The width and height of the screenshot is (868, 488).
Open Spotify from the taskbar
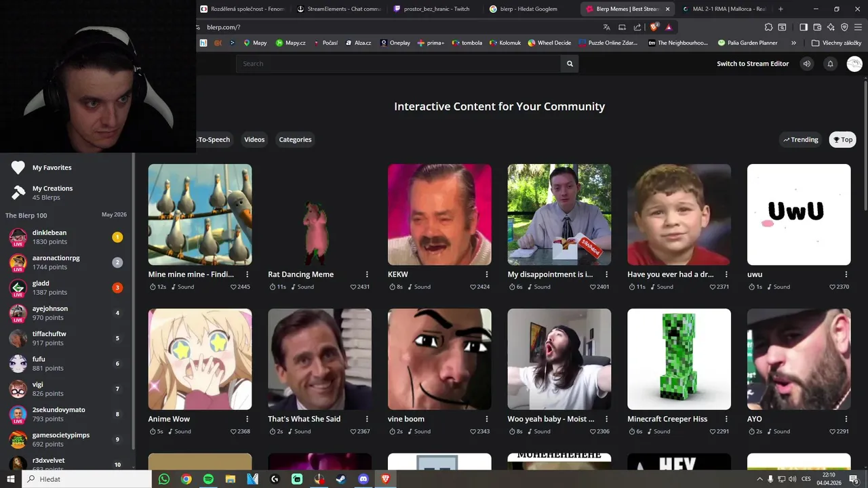[x=208, y=479]
